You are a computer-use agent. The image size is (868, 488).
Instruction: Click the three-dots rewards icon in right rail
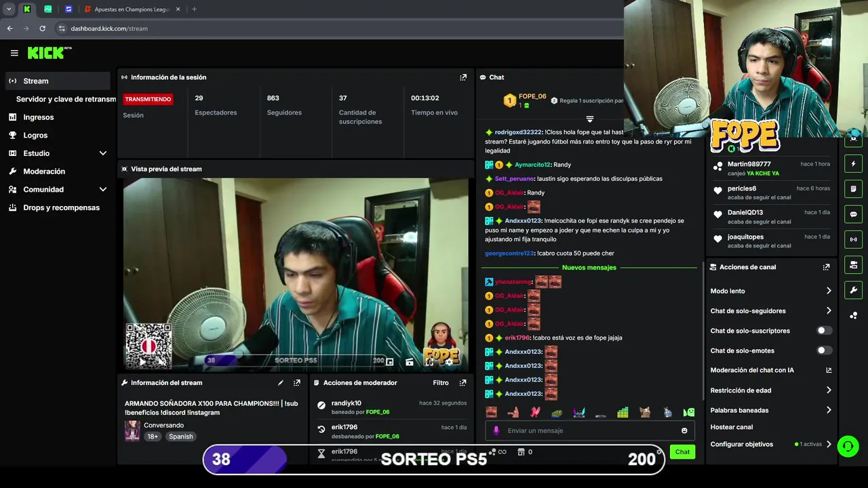853,316
